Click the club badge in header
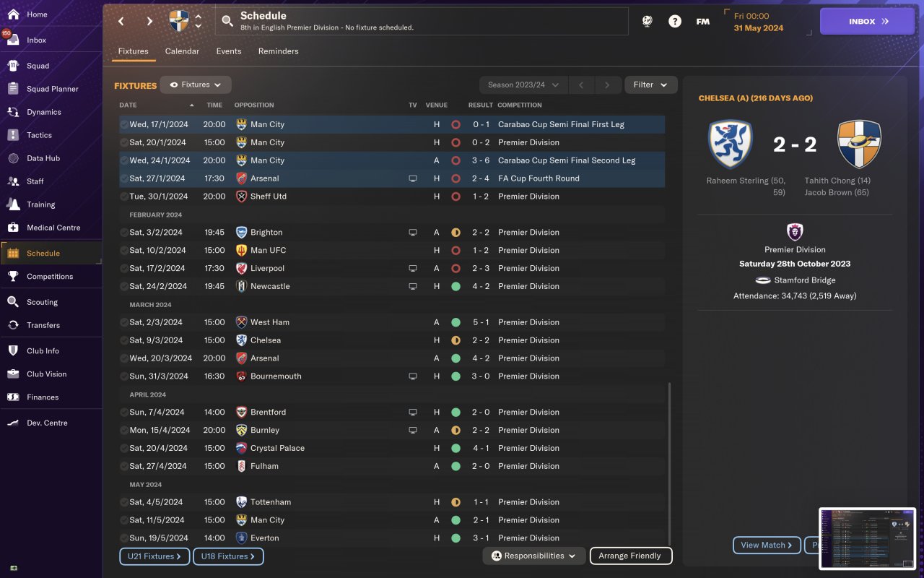Screen dimensions: 924x578 click(x=179, y=22)
